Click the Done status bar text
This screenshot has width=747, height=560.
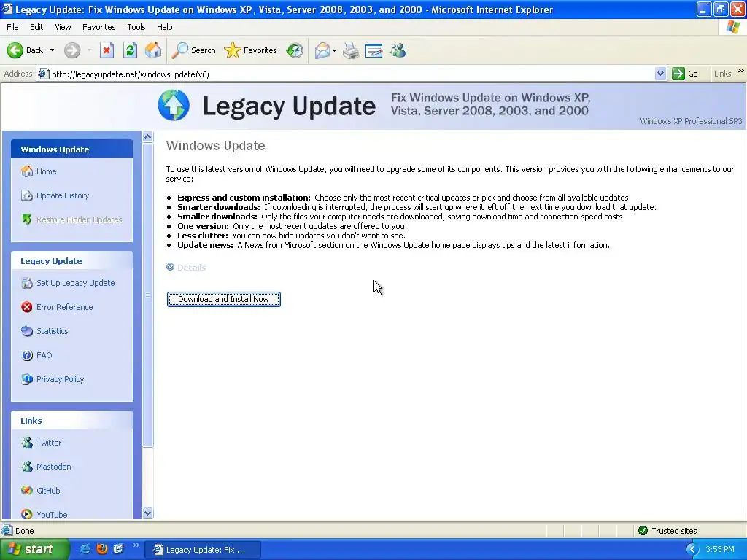pos(25,531)
